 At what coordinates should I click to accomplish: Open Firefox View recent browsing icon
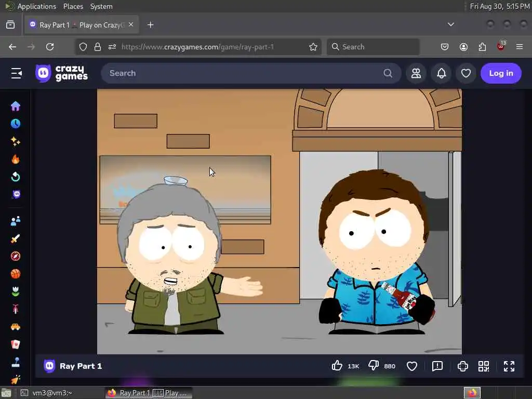click(10, 25)
